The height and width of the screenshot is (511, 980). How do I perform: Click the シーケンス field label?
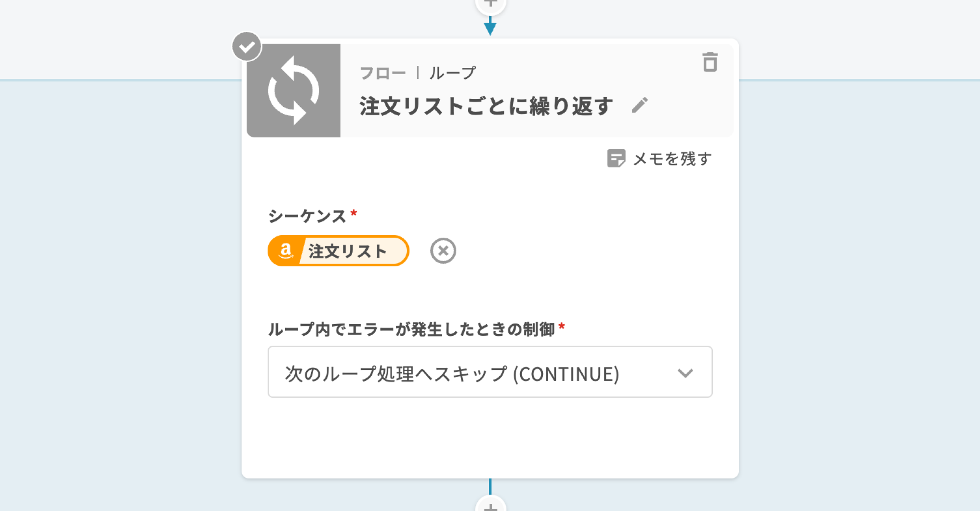[x=307, y=216]
